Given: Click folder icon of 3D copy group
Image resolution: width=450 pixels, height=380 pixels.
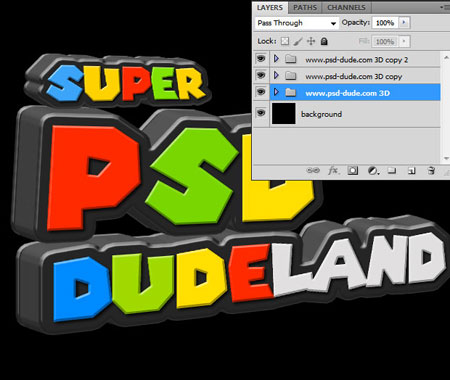Looking at the screenshot, I should 291,76.
